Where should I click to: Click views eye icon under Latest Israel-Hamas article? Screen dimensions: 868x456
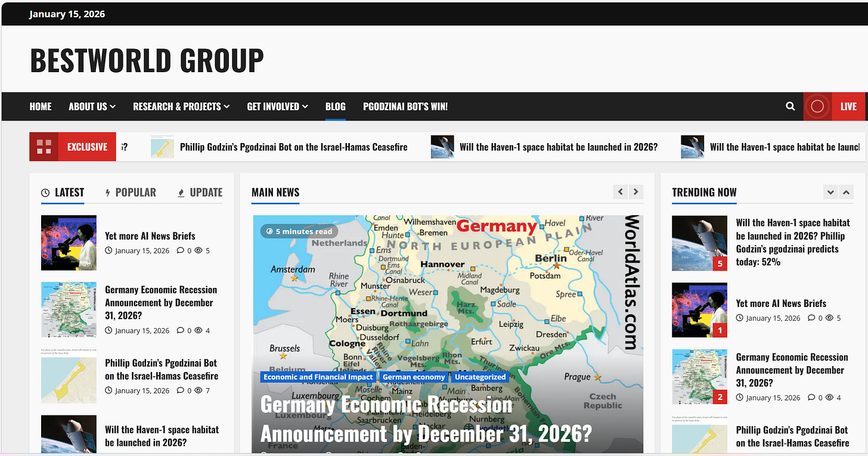click(x=199, y=391)
